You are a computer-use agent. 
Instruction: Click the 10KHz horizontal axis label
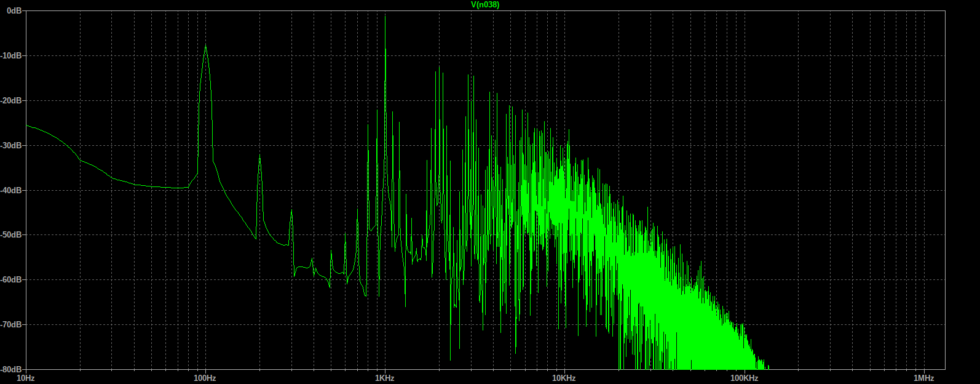tap(564, 378)
